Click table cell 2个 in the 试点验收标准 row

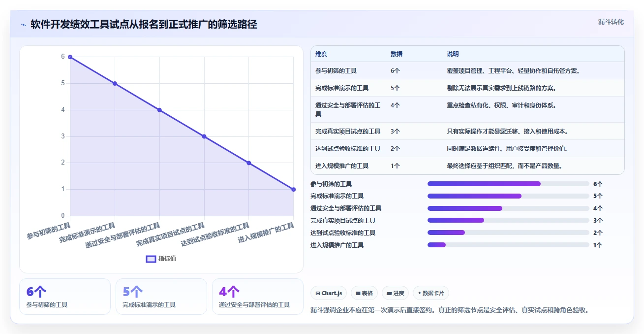pos(395,149)
